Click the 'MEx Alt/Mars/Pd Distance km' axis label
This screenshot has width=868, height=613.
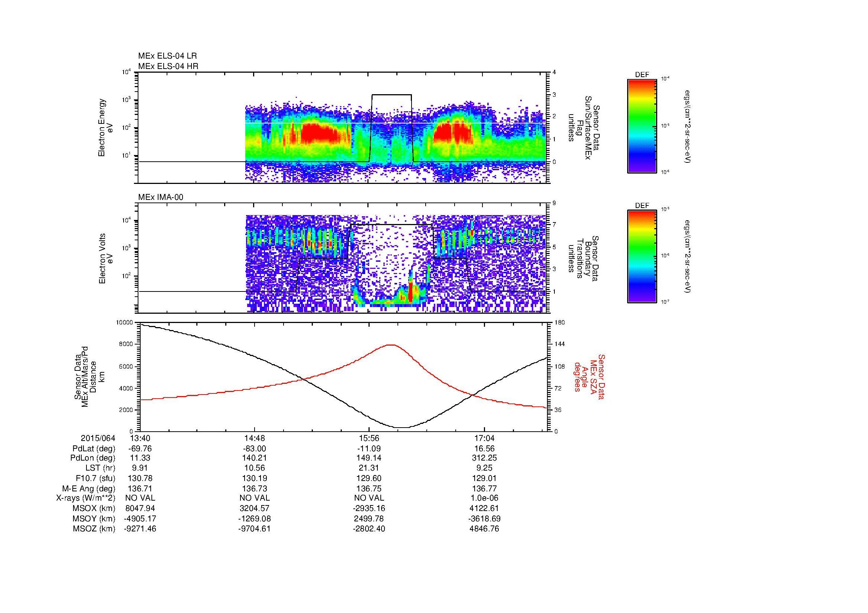[89, 376]
